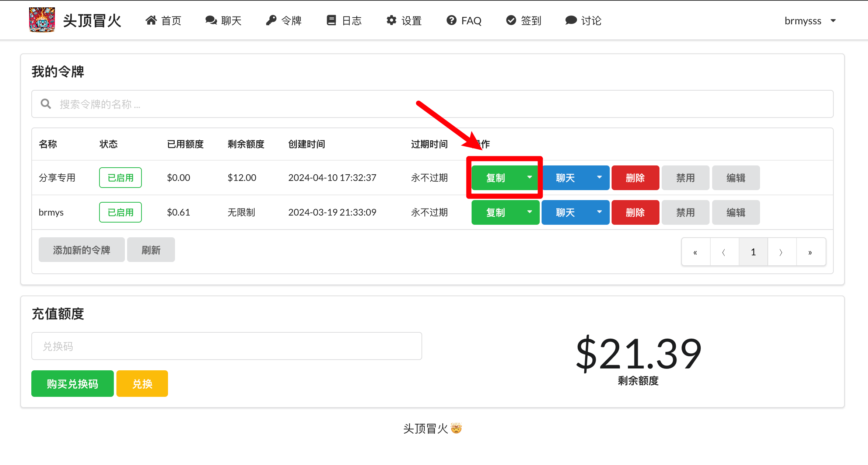Open the 设置 settings page

pyautogui.click(x=404, y=21)
